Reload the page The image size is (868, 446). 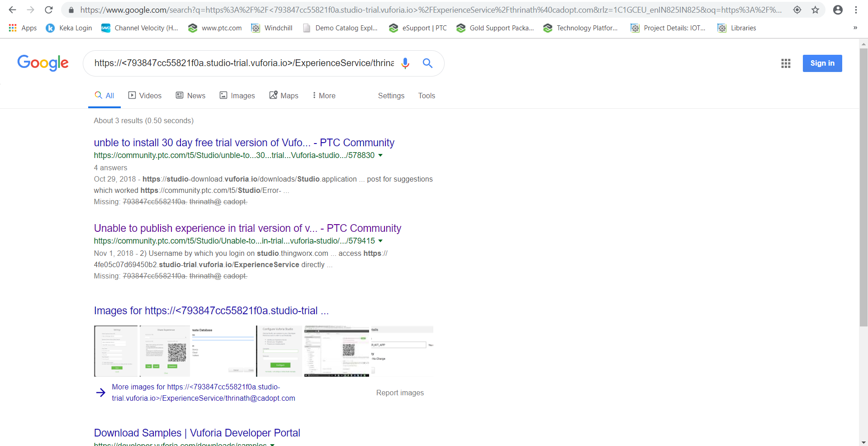48,10
